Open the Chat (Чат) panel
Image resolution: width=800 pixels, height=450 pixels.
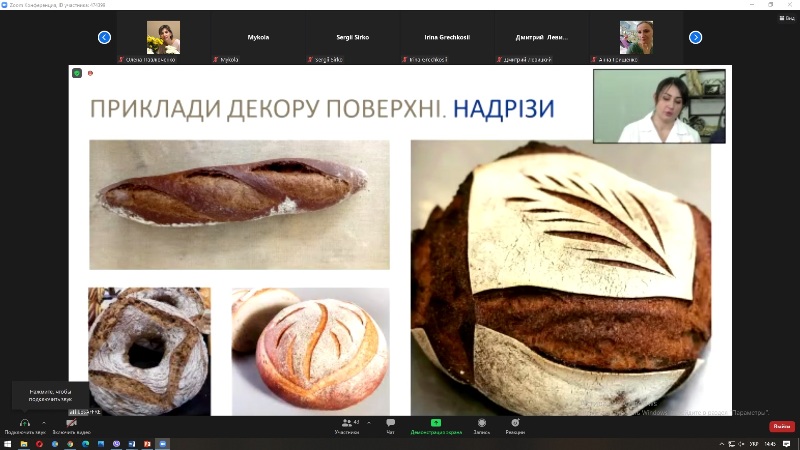[390, 423]
